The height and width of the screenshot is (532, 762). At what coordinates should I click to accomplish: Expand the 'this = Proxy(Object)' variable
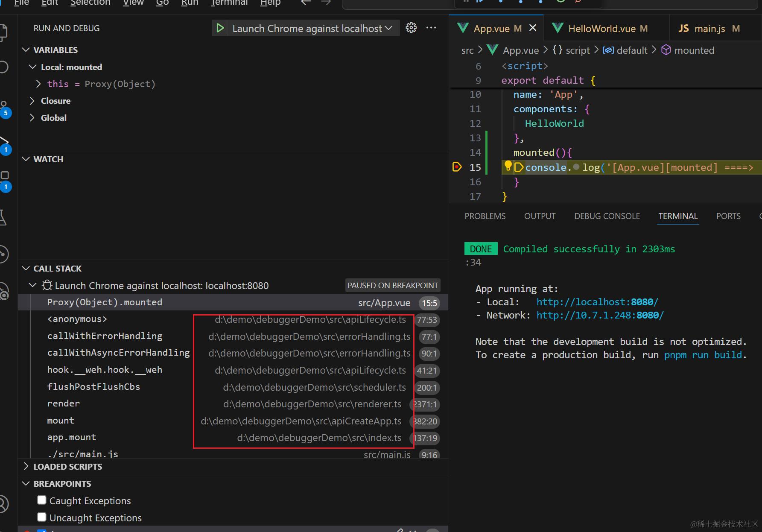pos(38,84)
